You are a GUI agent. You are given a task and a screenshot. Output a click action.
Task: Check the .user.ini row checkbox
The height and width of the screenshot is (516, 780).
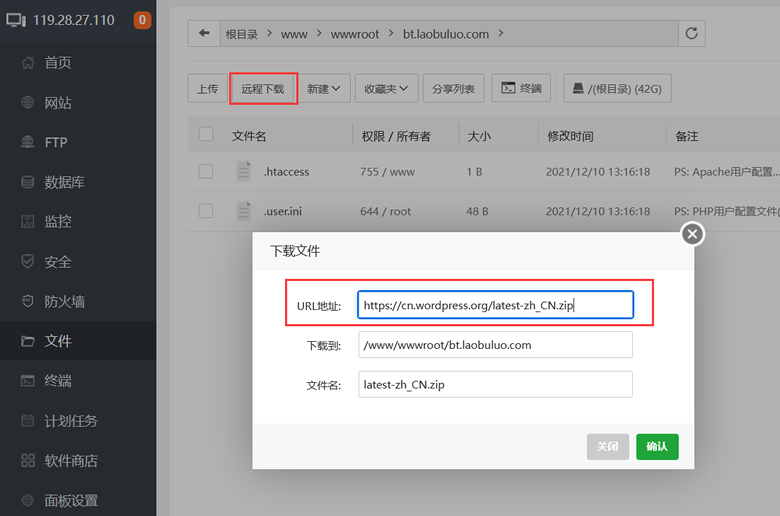point(206,211)
